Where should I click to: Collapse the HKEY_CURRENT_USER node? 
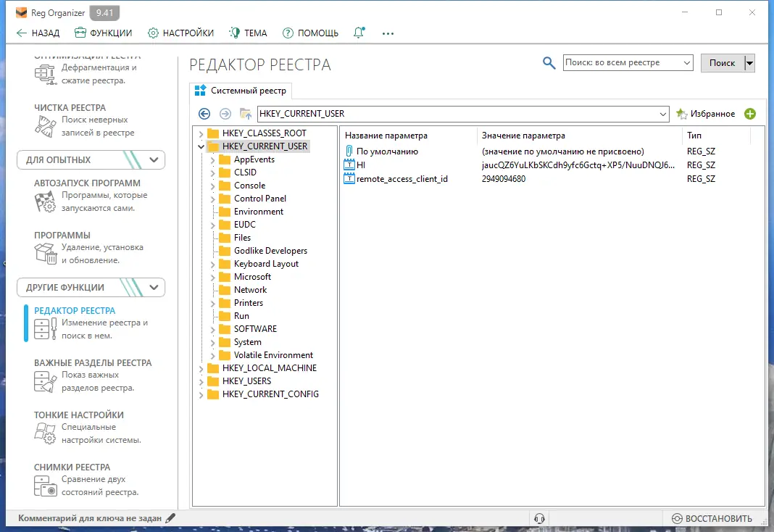pyautogui.click(x=201, y=146)
